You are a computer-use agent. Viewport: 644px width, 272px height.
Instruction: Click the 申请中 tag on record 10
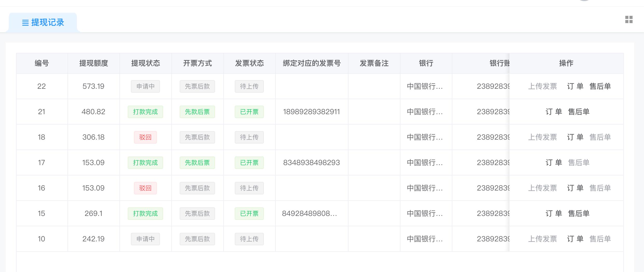[x=145, y=239]
